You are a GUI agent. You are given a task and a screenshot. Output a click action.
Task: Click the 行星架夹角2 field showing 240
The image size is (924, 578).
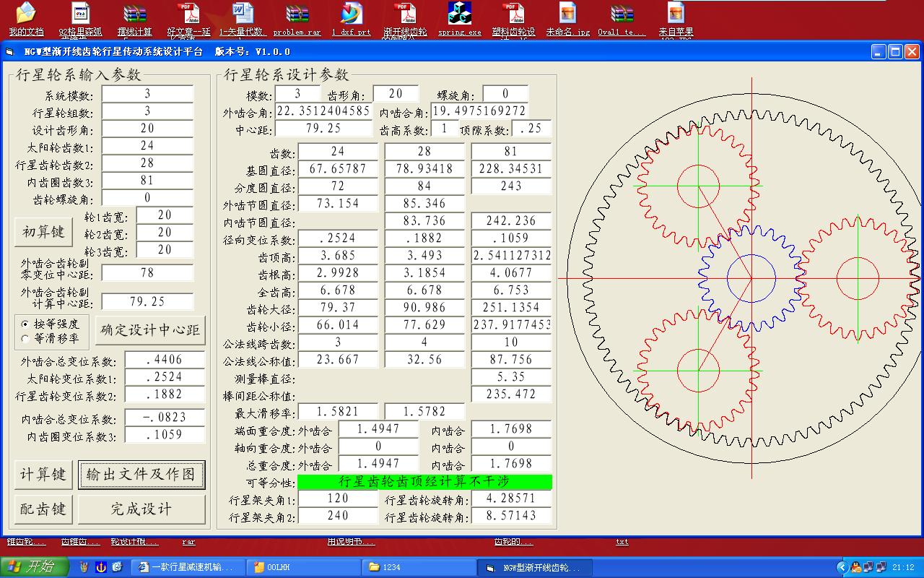pyautogui.click(x=338, y=516)
